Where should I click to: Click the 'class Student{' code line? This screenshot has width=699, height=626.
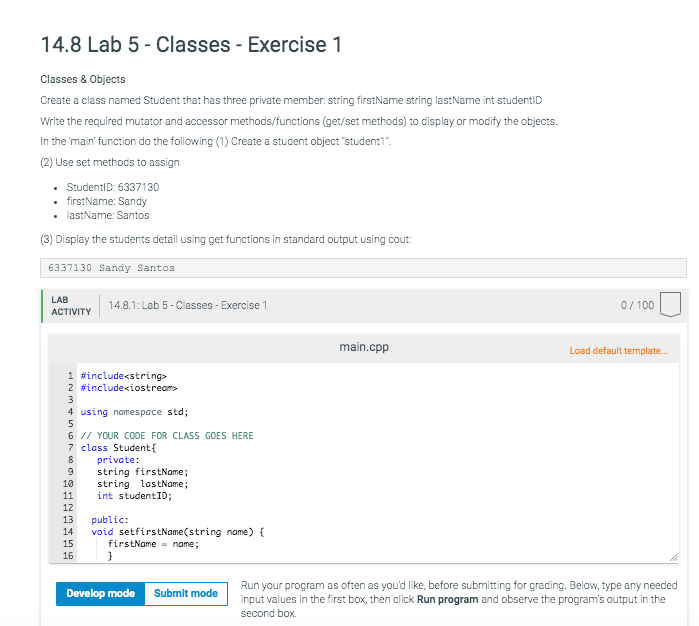click(x=119, y=448)
